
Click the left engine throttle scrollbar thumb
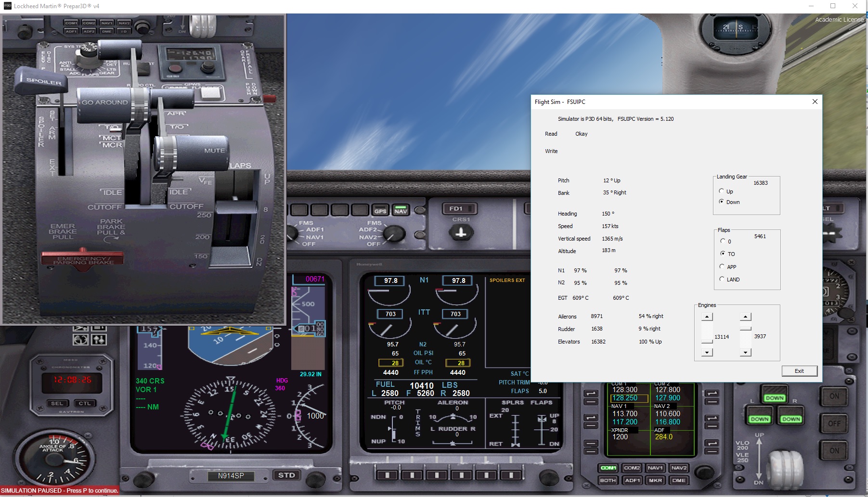[x=707, y=342]
